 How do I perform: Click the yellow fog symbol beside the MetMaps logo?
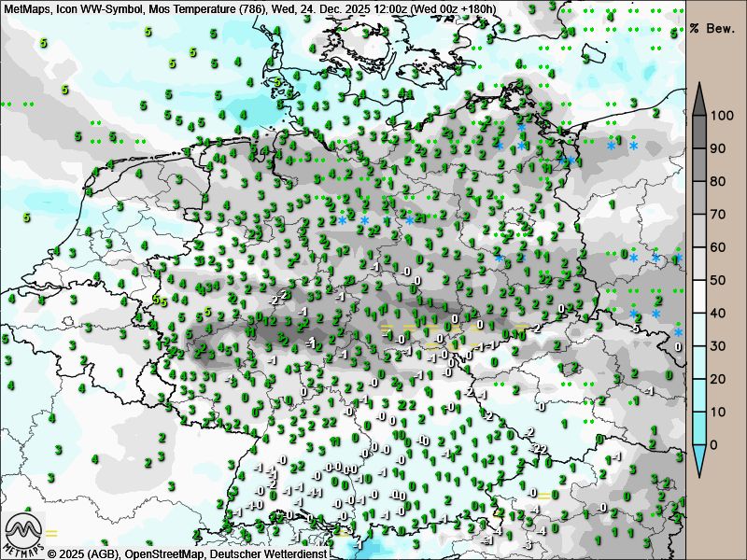pos(52,533)
